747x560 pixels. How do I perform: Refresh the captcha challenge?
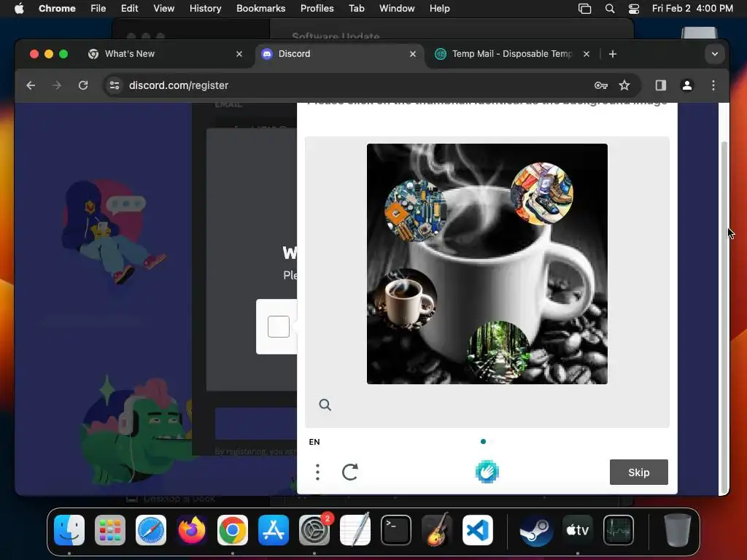[350, 472]
